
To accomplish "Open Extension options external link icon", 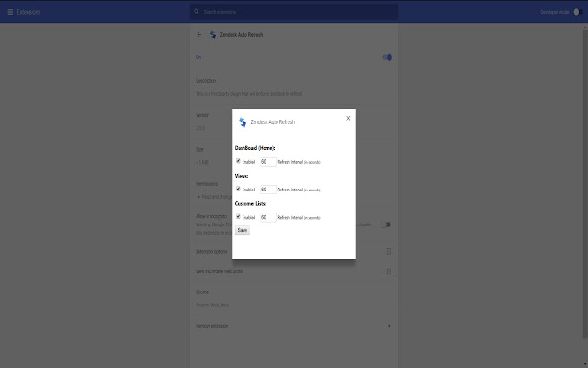I will (x=389, y=251).
